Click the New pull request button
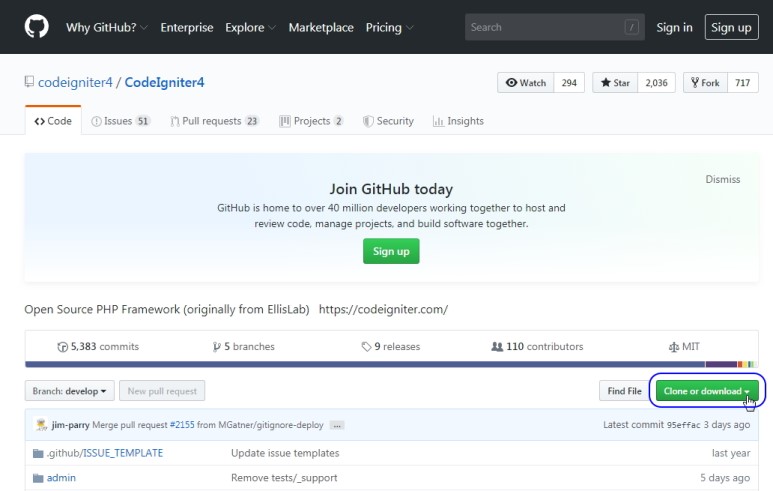Viewport: 773px width, 491px height. 162,391
